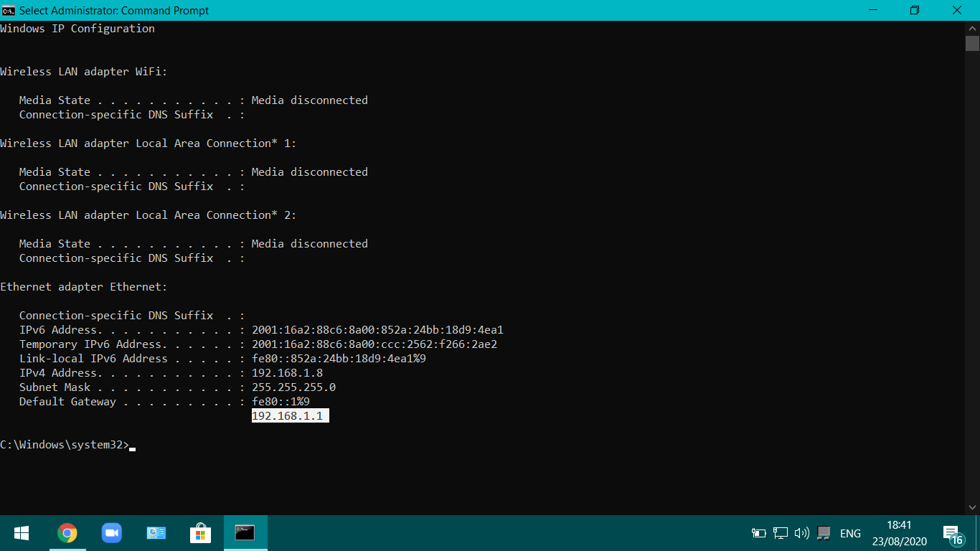Click the IPv6 address ending 18d9:4ea1
This screenshot has height=551, width=980.
tap(377, 330)
